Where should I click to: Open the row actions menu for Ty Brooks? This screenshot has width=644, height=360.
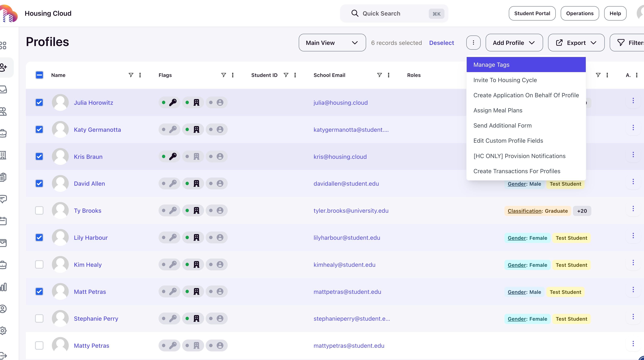[x=633, y=208]
